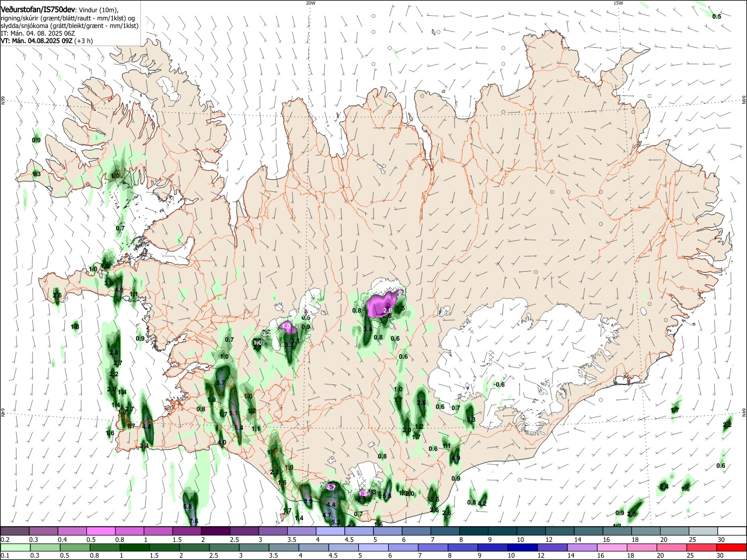Pick the dark blue 10 swatch in lower legend row
747x560 pixels.
(x=522, y=547)
